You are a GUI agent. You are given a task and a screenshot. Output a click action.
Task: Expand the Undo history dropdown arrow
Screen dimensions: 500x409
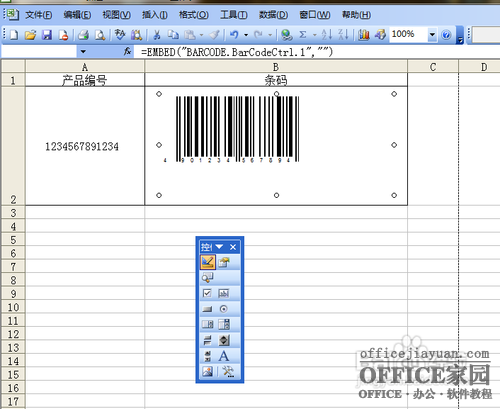246,35
